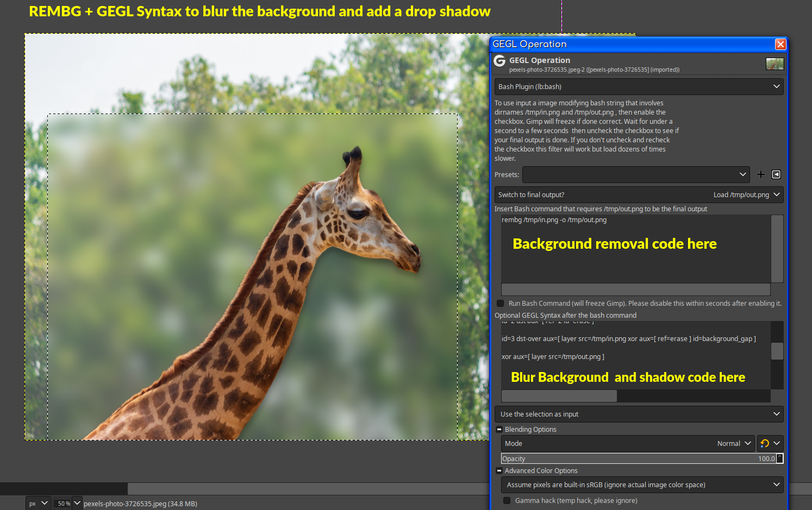
Task: Click the Bash command area's horizontal scrollbar
Action: (x=635, y=289)
